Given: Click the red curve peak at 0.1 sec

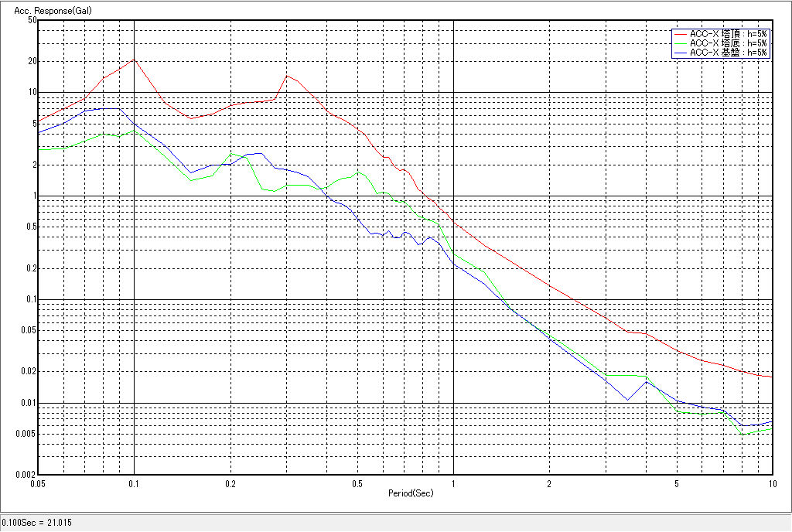Looking at the screenshot, I should pos(135,60).
